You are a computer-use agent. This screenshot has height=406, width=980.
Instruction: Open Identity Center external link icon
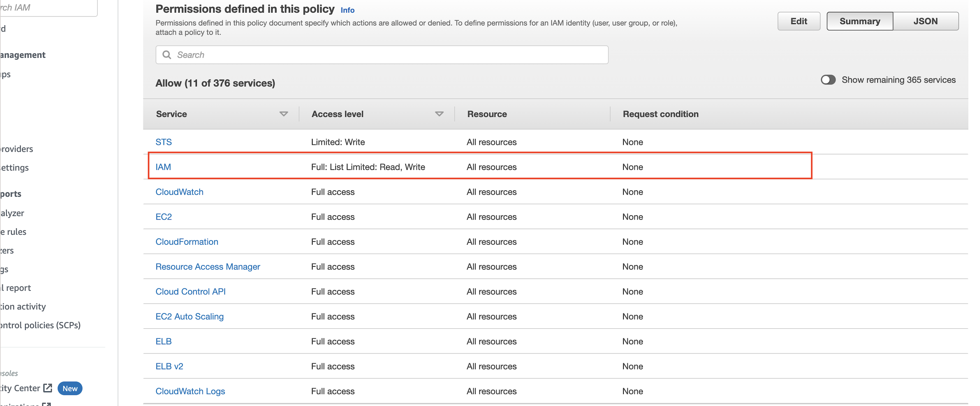tap(48, 388)
